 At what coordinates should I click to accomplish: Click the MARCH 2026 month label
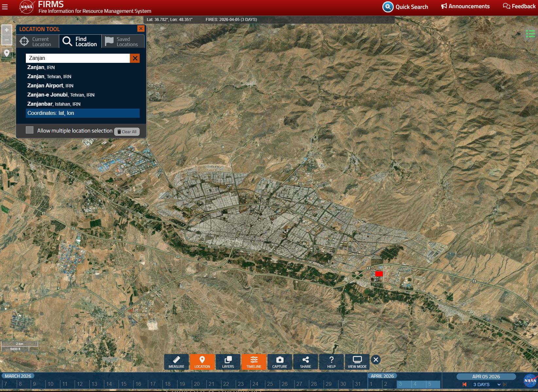[18, 376]
